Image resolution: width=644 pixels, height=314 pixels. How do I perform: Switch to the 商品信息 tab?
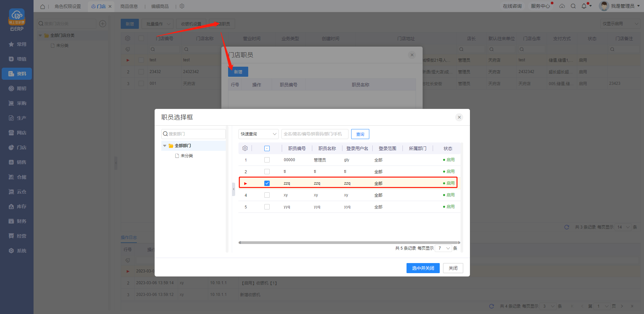coord(129,6)
